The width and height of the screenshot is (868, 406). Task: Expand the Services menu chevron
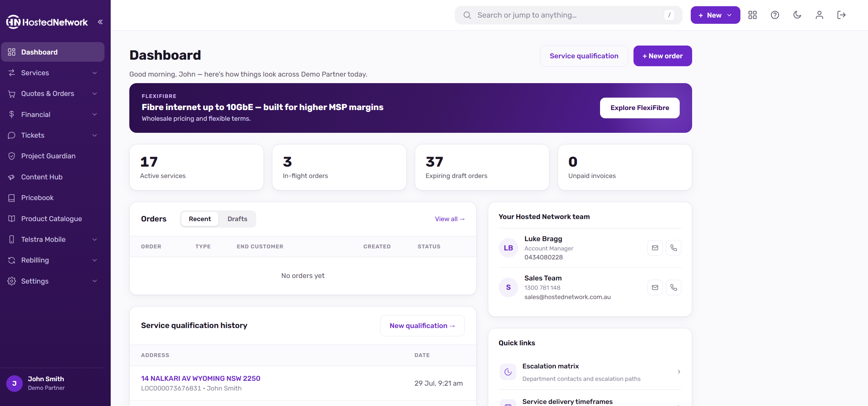coord(95,73)
